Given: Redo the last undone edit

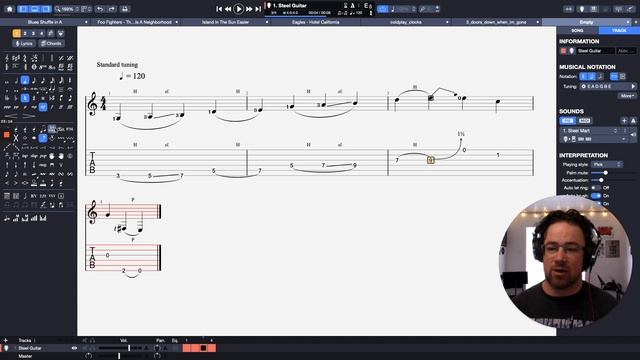Looking at the screenshot, I should click(111, 9).
